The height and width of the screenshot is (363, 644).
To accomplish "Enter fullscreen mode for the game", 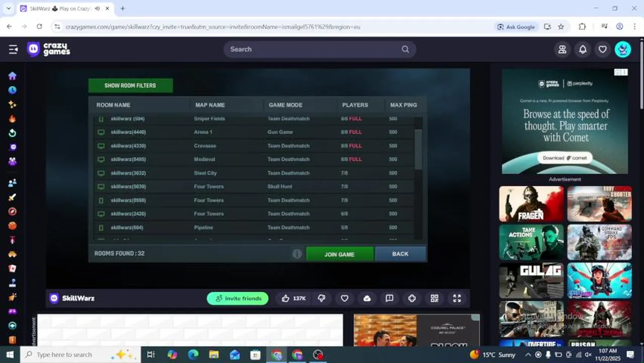I will [457, 298].
